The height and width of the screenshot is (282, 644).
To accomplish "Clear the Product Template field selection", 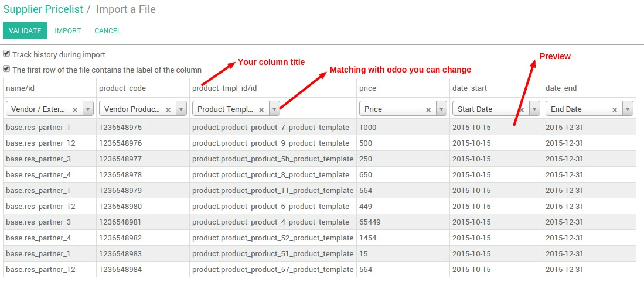I will (x=261, y=109).
